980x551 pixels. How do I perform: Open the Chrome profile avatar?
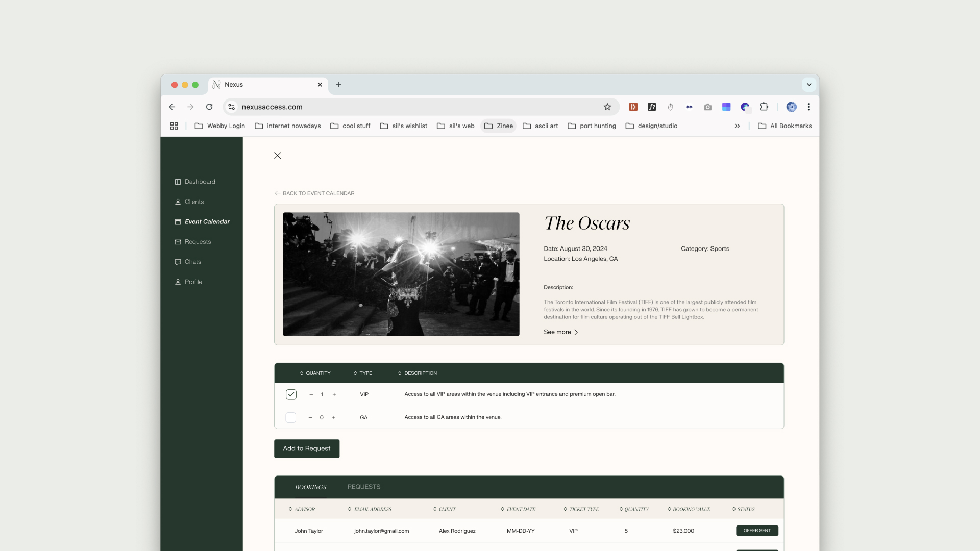[x=792, y=107]
